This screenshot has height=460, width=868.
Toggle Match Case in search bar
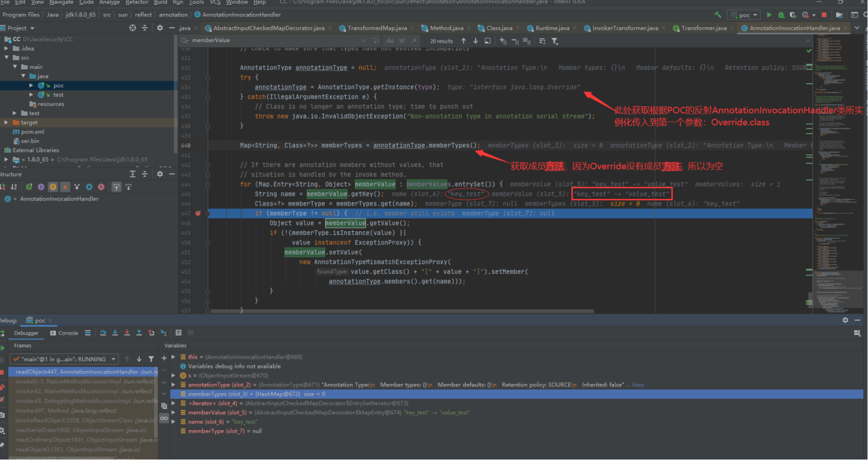[390, 41]
